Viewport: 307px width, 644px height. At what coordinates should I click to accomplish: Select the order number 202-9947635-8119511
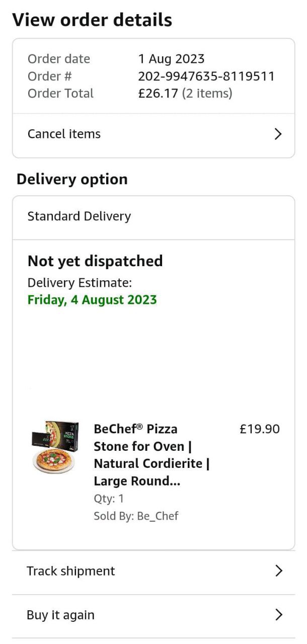pyautogui.click(x=206, y=76)
